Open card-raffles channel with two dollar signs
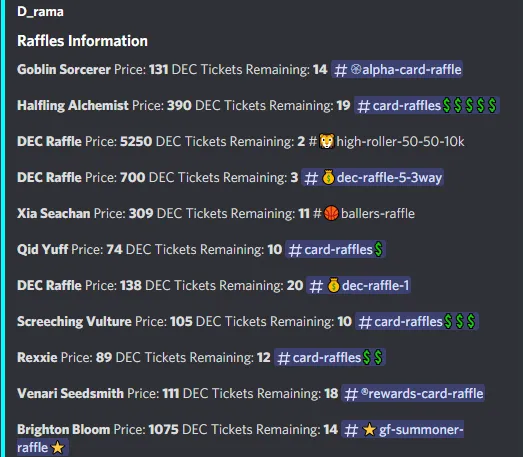523x457 pixels. click(x=330, y=358)
